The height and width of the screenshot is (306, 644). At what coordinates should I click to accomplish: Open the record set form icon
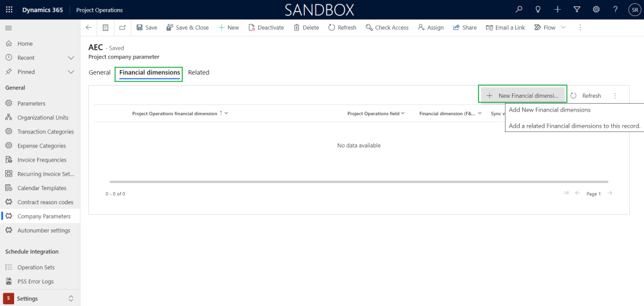coord(105,28)
